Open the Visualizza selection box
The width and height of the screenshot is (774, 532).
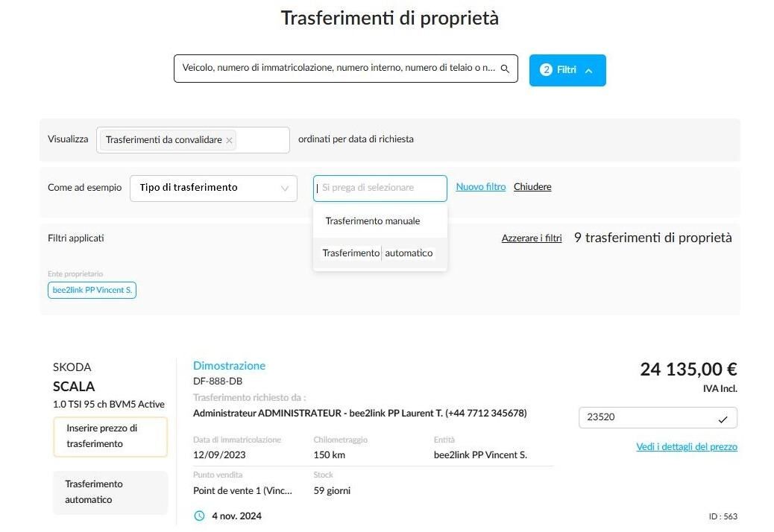pyautogui.click(x=192, y=140)
